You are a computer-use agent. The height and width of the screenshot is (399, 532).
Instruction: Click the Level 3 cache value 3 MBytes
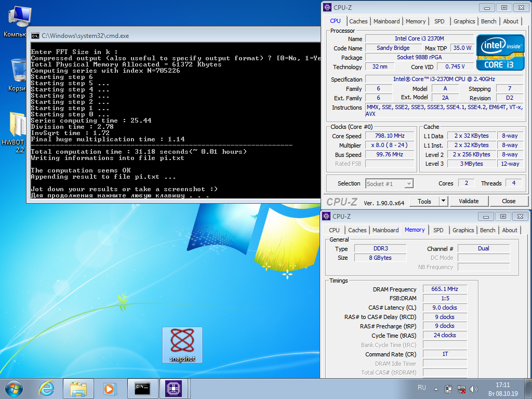pos(472,164)
